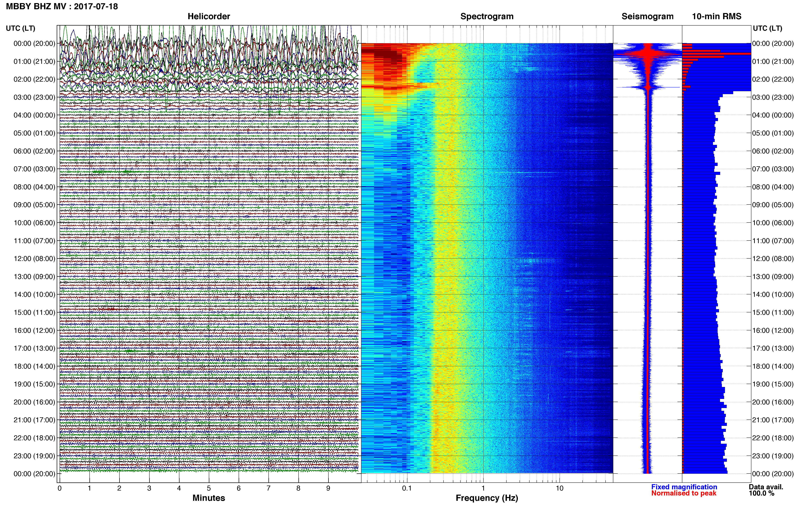Click the left 06:00 (02:00) time label

pyautogui.click(x=34, y=151)
